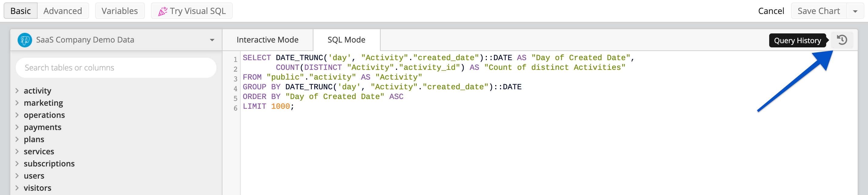This screenshot has width=868, height=195.
Task: Switch to the Basic tab
Action: pyautogui.click(x=21, y=11)
